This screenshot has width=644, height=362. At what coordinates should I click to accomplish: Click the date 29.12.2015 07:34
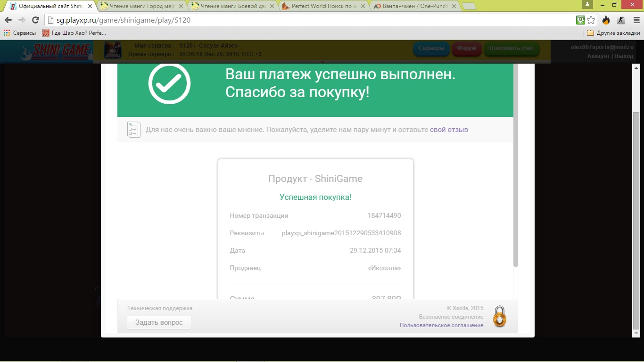click(x=375, y=251)
